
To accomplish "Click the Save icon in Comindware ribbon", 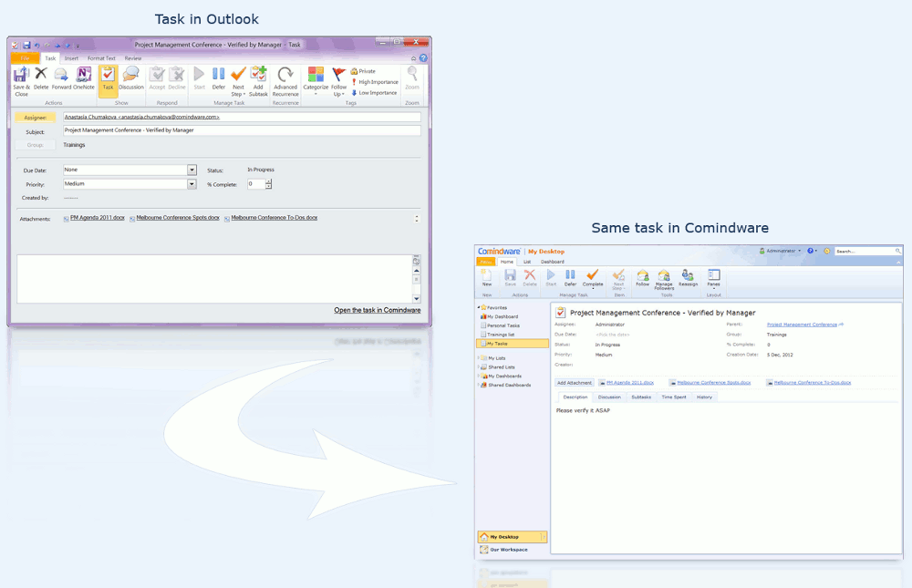I will (x=510, y=278).
